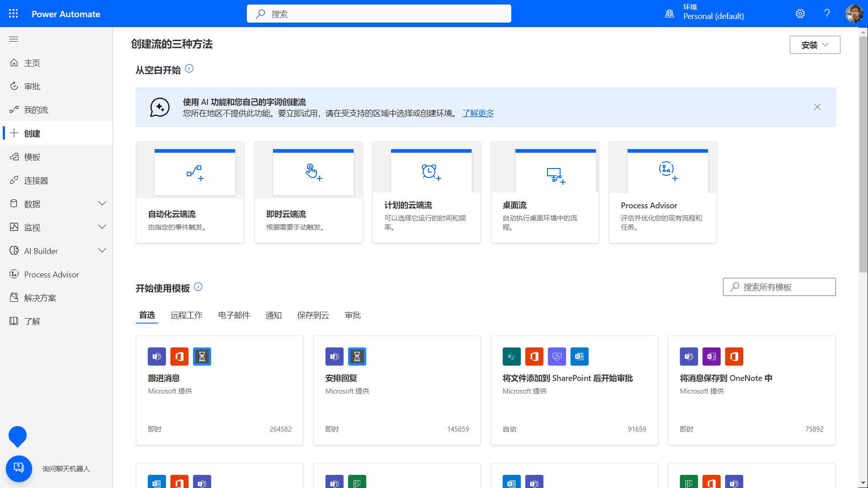Click the SharePoint icon on approval template
The width and height of the screenshot is (868, 488).
coord(512,357)
